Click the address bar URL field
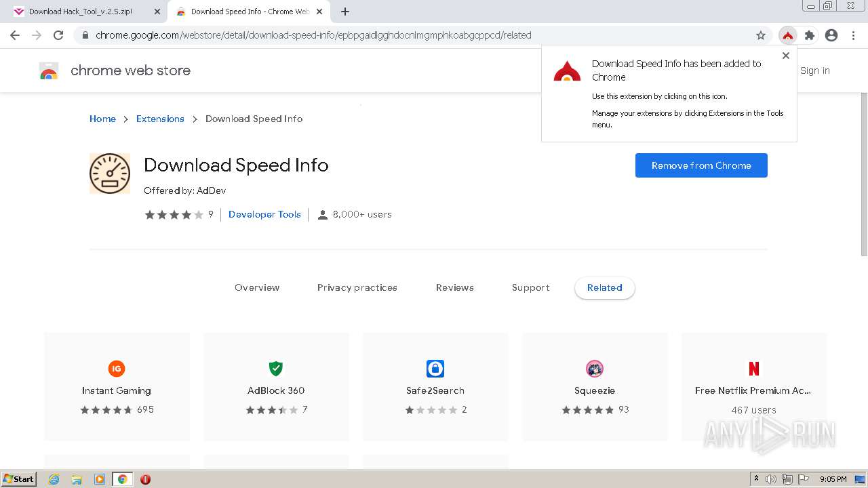Image resolution: width=868 pixels, height=488 pixels. (407, 35)
